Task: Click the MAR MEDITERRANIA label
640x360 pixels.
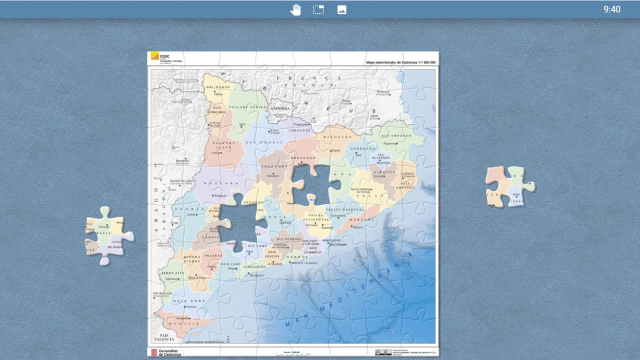Action: tap(349, 290)
